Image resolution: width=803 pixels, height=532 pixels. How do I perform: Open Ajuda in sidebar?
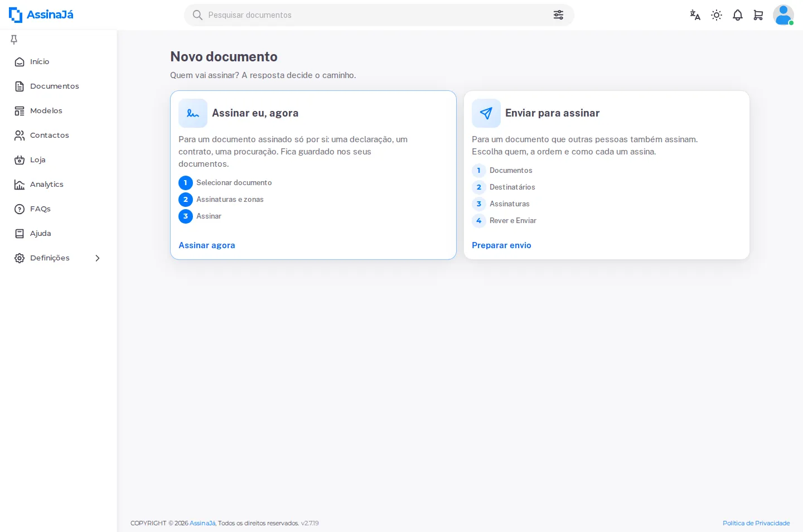(x=59, y=234)
